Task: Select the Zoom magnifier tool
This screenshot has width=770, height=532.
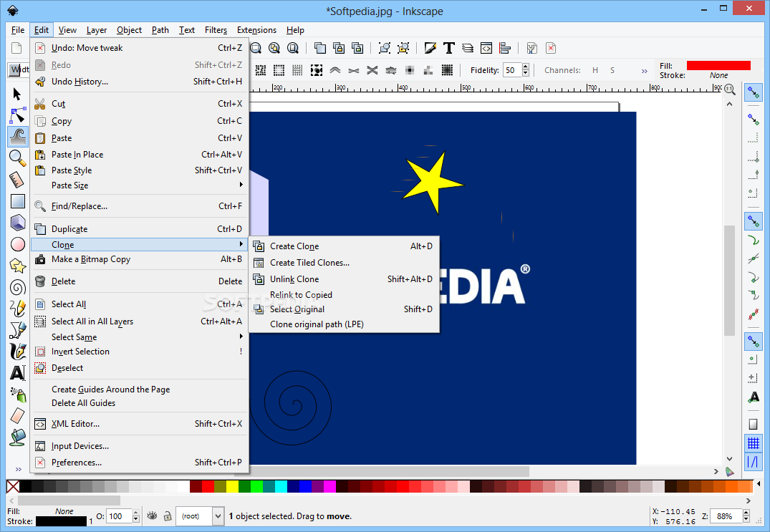Action: point(17,158)
